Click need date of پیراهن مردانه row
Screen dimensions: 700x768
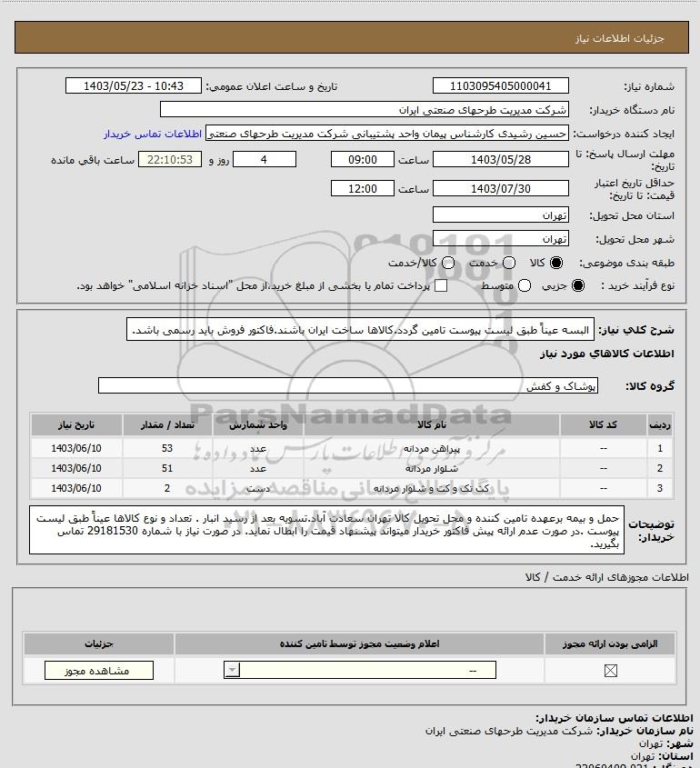click(76, 448)
